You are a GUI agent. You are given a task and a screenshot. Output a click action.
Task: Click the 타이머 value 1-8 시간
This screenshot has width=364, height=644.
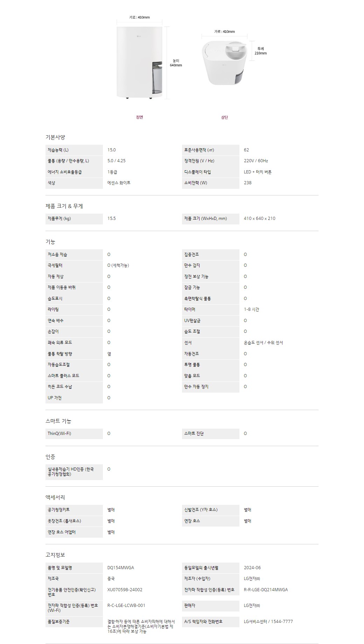(x=251, y=309)
